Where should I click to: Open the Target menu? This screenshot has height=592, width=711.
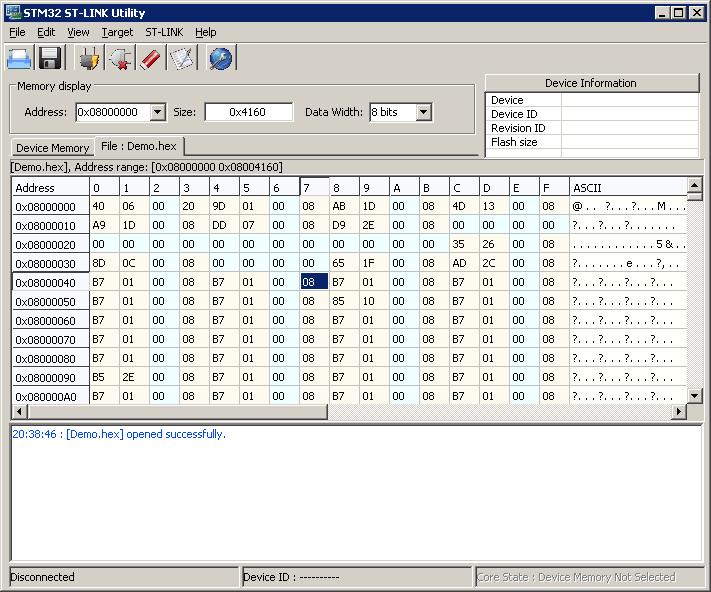(117, 32)
